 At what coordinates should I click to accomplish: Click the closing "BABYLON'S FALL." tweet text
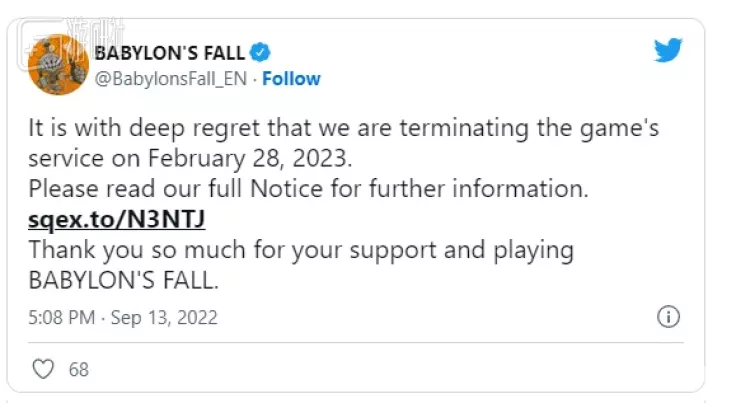(123, 280)
